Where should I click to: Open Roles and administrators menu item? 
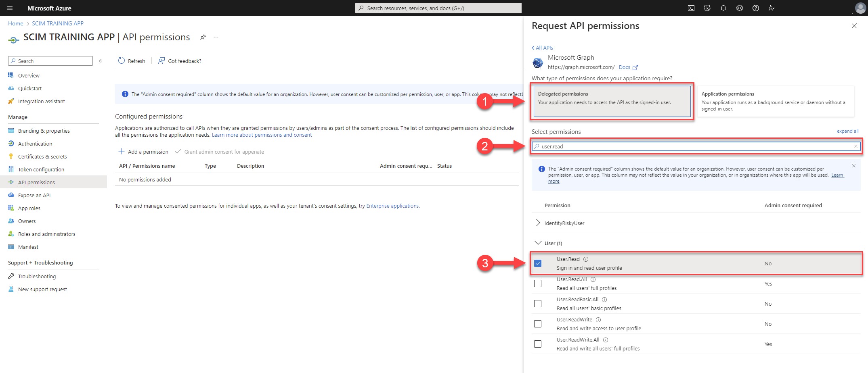click(x=46, y=234)
